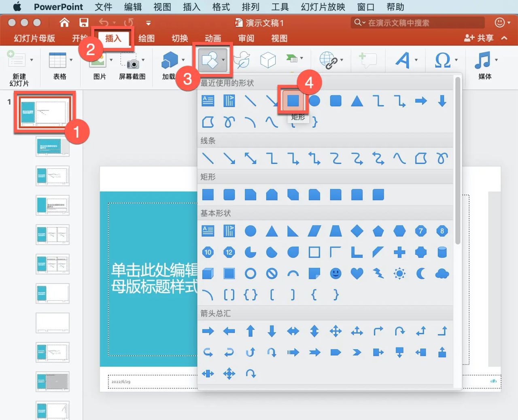Select the highlighted 矩形 rectangle shape
This screenshot has height=420, width=518.
tap(293, 101)
